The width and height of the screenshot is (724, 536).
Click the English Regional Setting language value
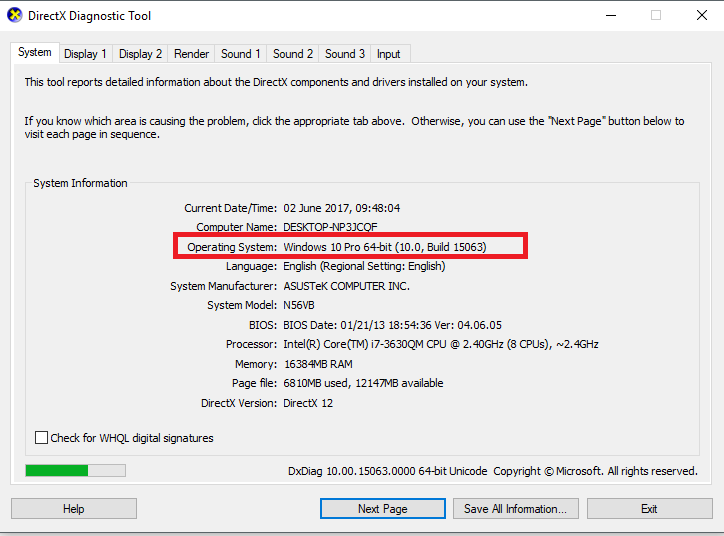tap(364, 266)
